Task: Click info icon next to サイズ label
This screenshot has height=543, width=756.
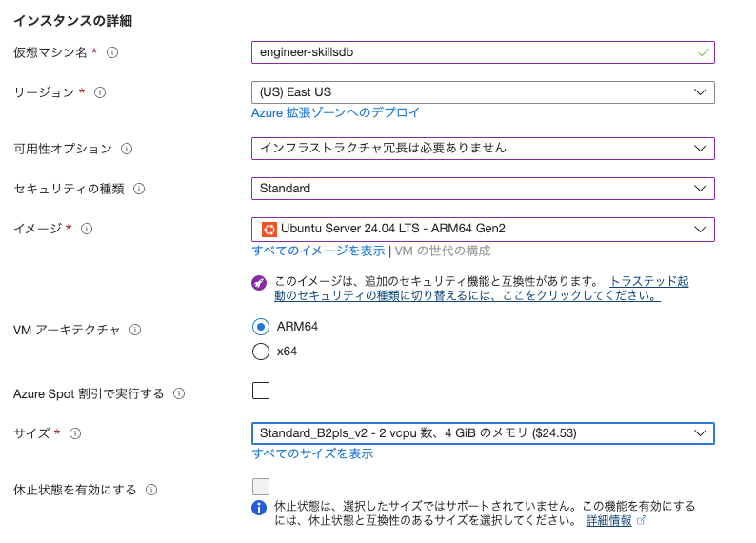Action: pos(75,433)
